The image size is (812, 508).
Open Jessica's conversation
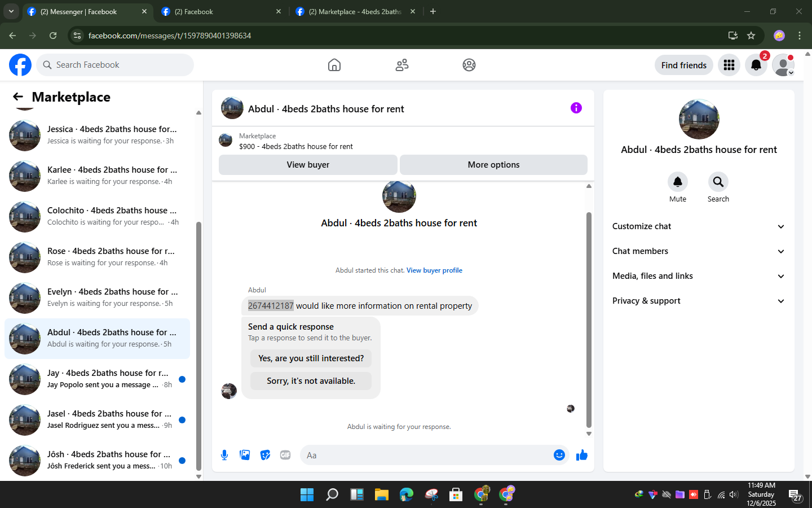coord(97,135)
